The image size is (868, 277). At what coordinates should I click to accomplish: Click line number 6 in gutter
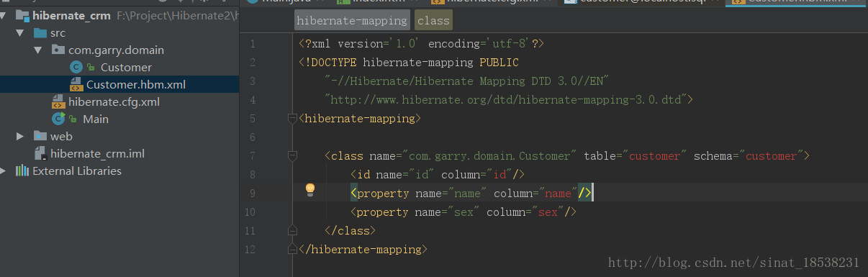[x=253, y=137]
